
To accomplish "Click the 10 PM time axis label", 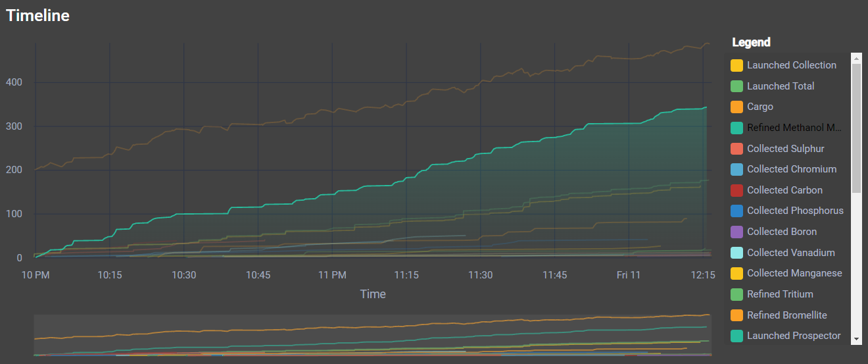I will (x=35, y=275).
